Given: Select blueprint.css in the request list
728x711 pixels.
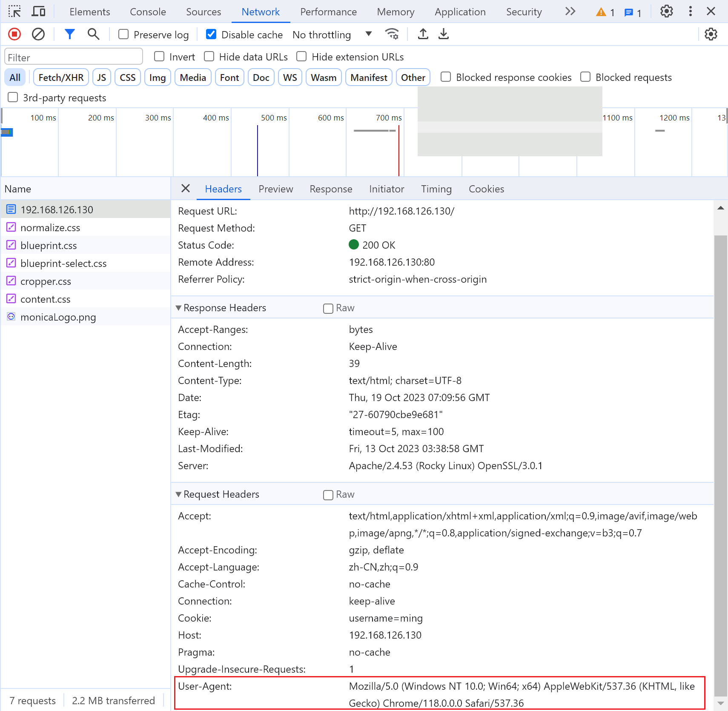Looking at the screenshot, I should click(49, 246).
